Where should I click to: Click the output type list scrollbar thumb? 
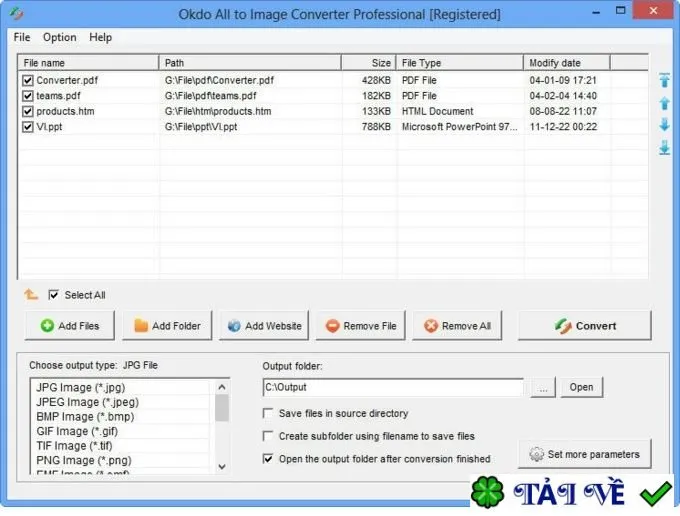pos(222,408)
